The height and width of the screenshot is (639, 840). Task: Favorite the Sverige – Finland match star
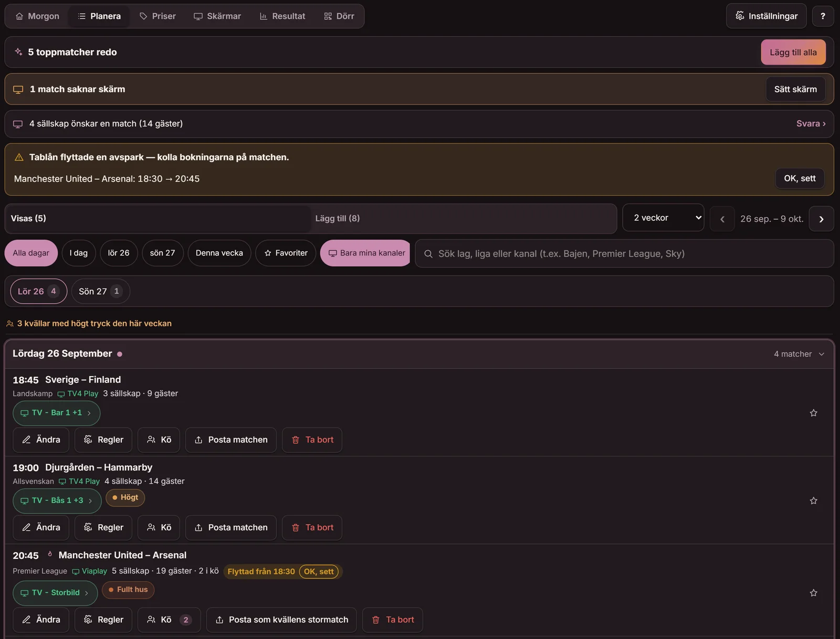click(813, 413)
